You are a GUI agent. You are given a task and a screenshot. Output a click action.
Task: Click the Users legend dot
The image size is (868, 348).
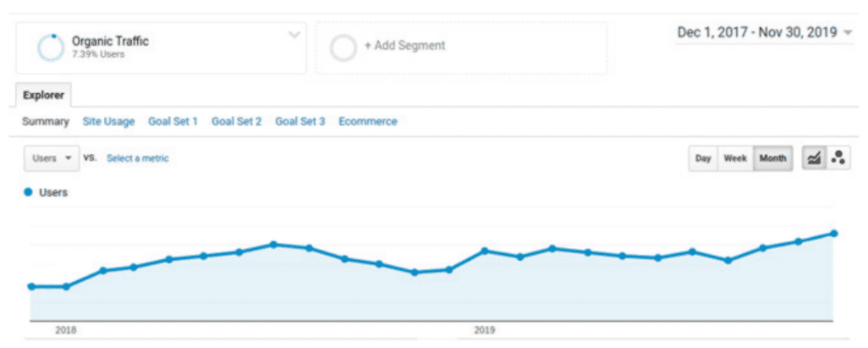(29, 192)
